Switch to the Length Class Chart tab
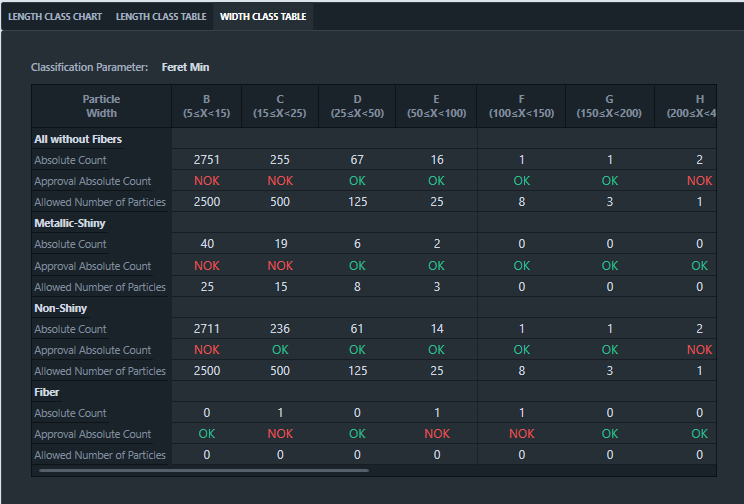This screenshot has width=744, height=504. [55, 17]
